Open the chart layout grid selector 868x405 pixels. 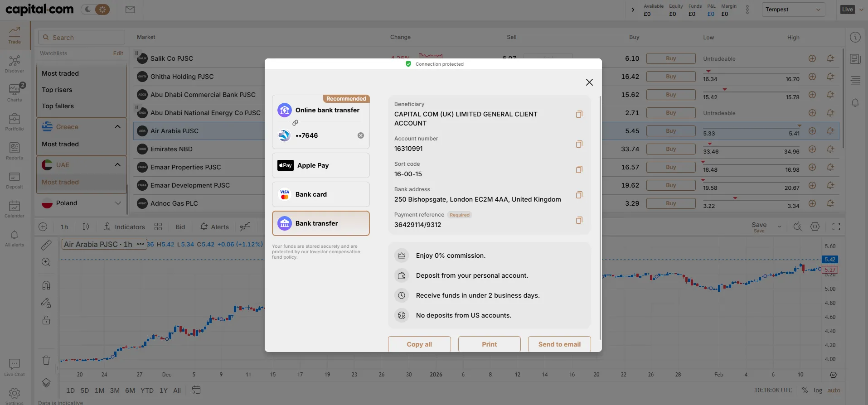click(158, 227)
